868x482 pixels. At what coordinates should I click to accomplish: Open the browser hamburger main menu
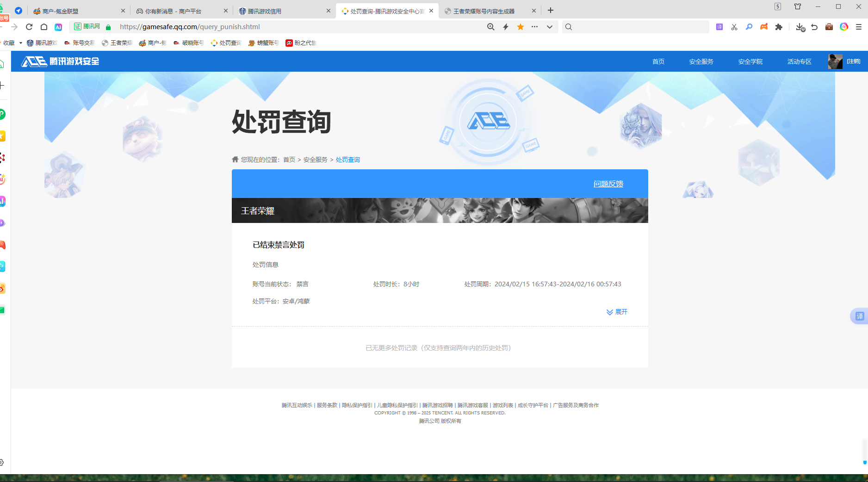859,27
